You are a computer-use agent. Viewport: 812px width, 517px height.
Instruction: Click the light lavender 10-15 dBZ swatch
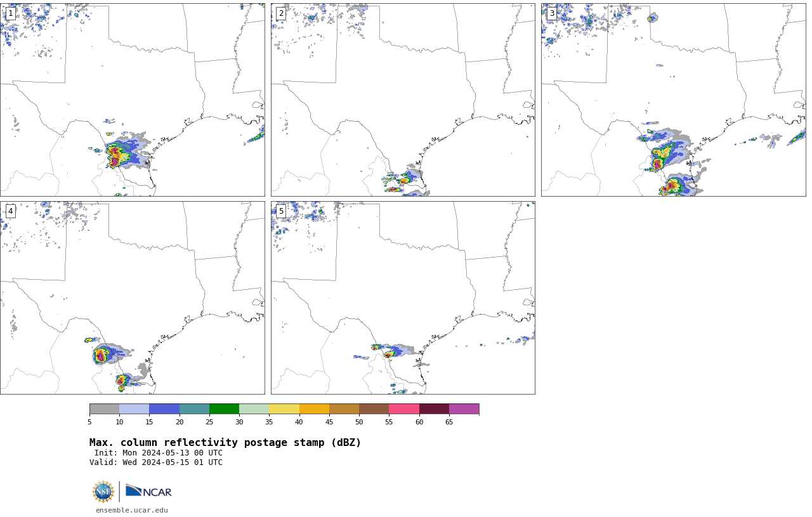(x=134, y=409)
